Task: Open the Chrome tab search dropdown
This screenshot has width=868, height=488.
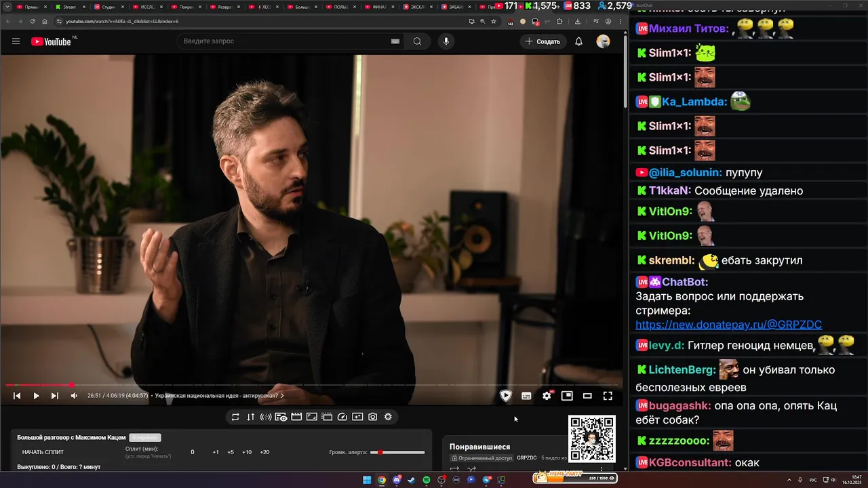Action: point(7,6)
